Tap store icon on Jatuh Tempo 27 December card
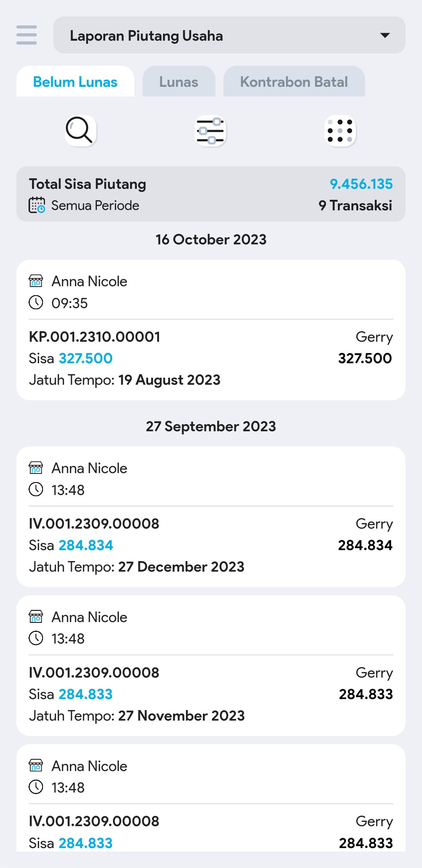Image resolution: width=422 pixels, height=868 pixels. [36, 468]
